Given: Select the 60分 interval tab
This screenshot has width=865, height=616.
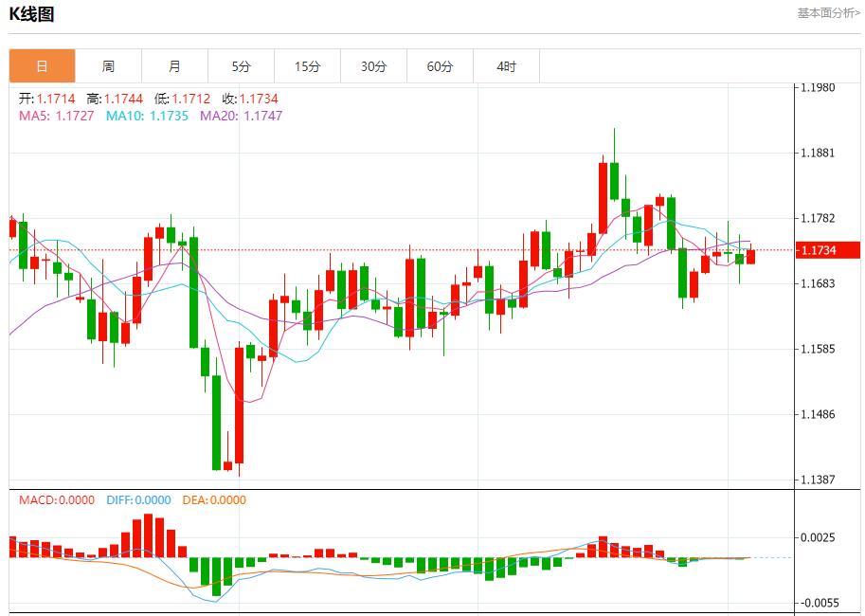Looking at the screenshot, I should point(439,65).
